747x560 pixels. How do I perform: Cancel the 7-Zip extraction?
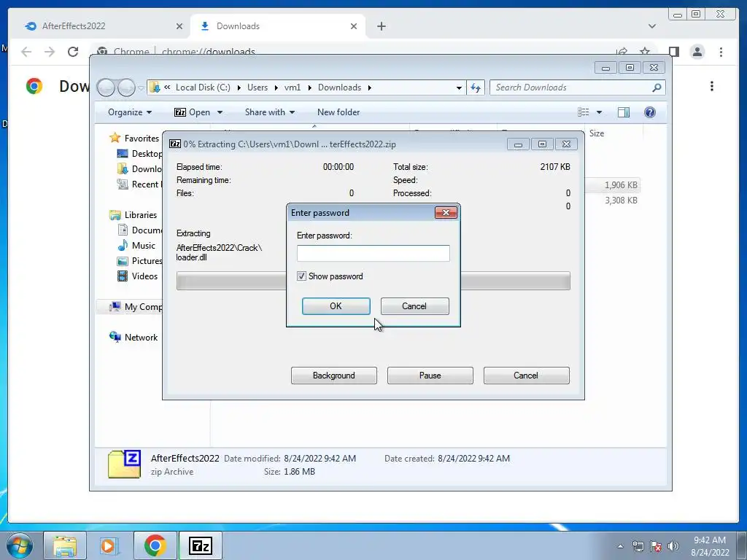527,376
